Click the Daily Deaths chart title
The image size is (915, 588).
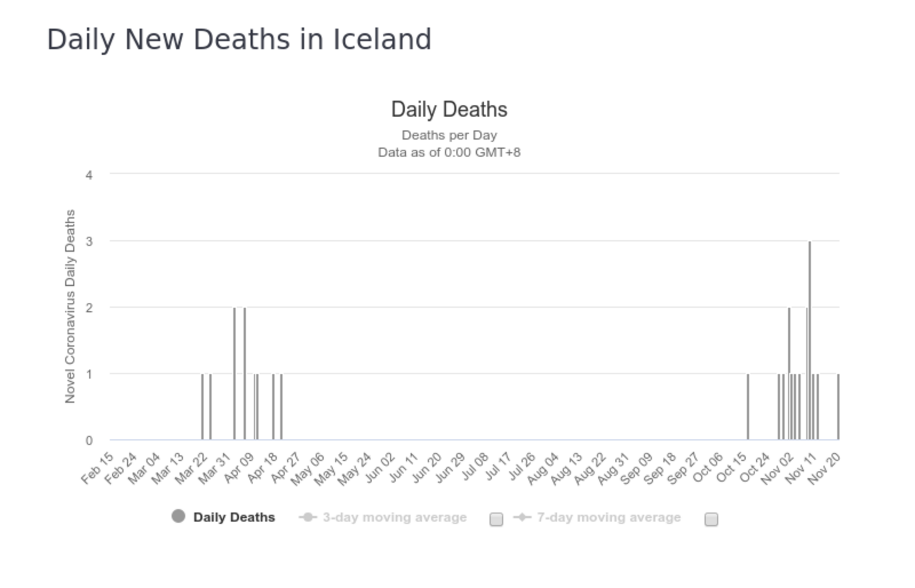(x=449, y=109)
